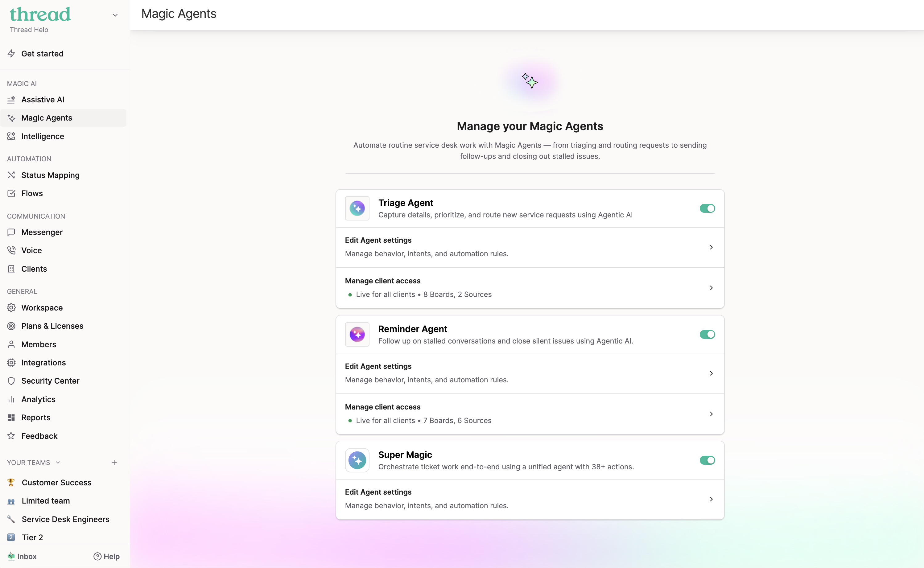The height and width of the screenshot is (568, 924).
Task: Open Manage client access with 8 Boards
Action: coord(530,288)
